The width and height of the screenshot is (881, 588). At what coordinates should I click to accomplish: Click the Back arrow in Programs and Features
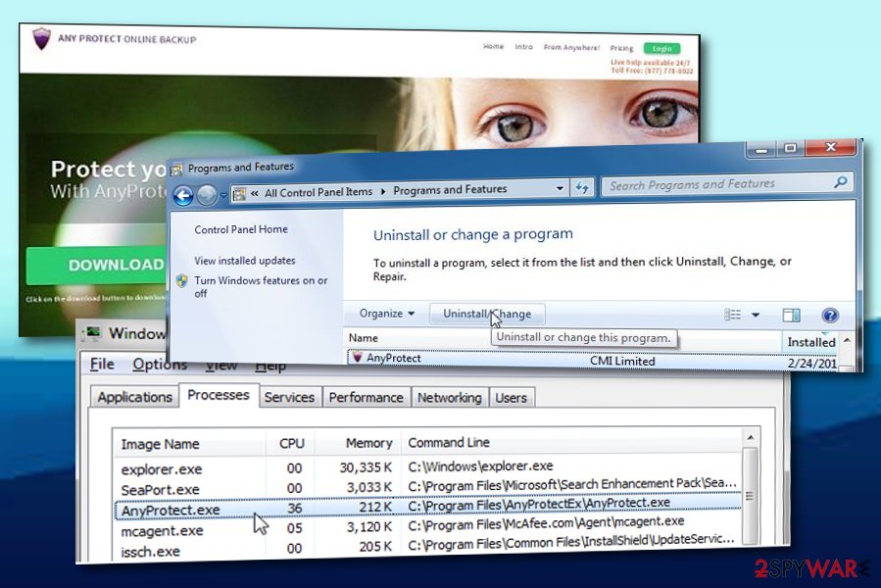pyautogui.click(x=183, y=195)
